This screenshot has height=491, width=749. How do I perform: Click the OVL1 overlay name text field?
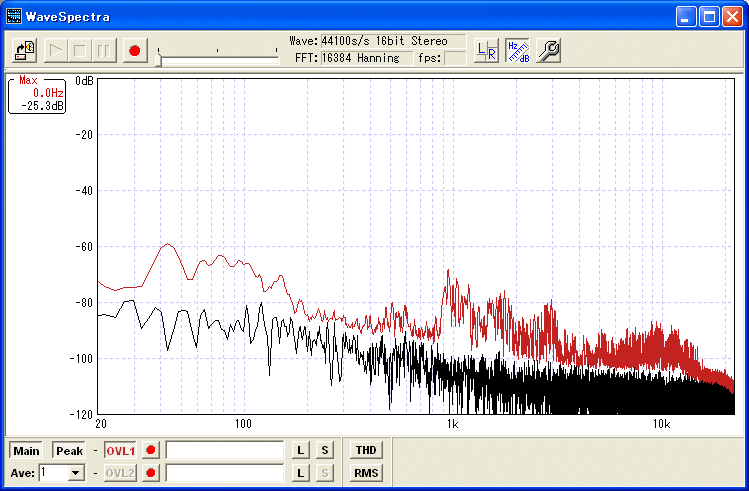click(x=225, y=451)
